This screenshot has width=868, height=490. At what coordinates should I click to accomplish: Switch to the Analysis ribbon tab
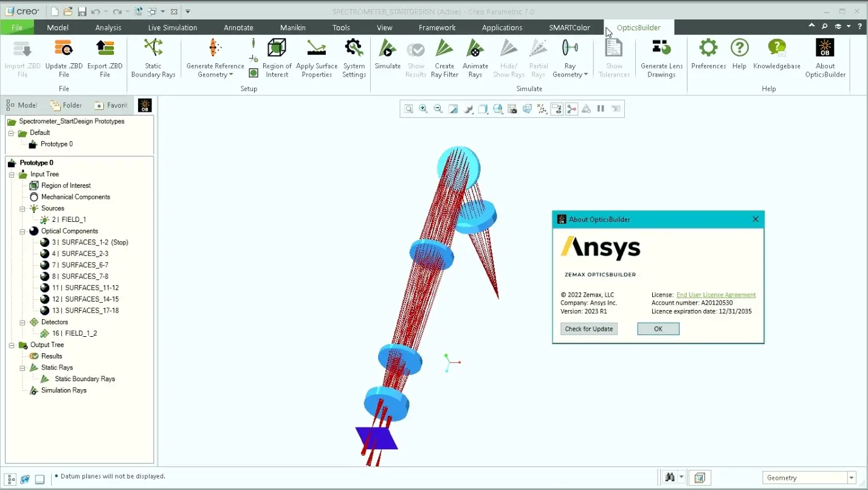pos(108,27)
